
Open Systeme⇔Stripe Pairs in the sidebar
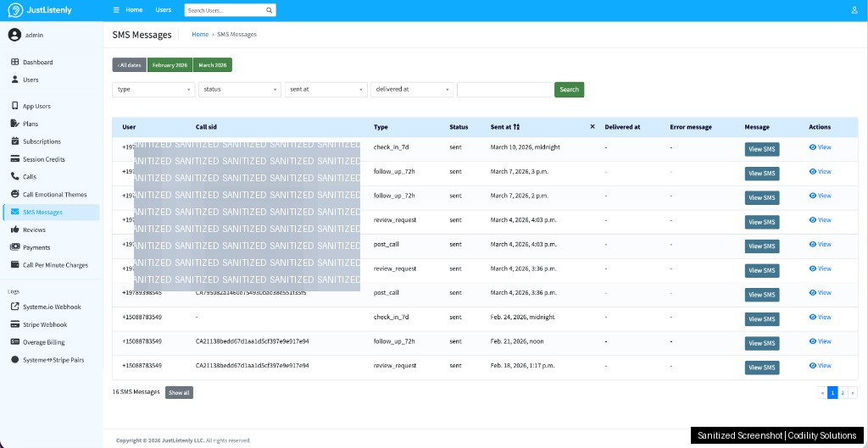(x=53, y=360)
